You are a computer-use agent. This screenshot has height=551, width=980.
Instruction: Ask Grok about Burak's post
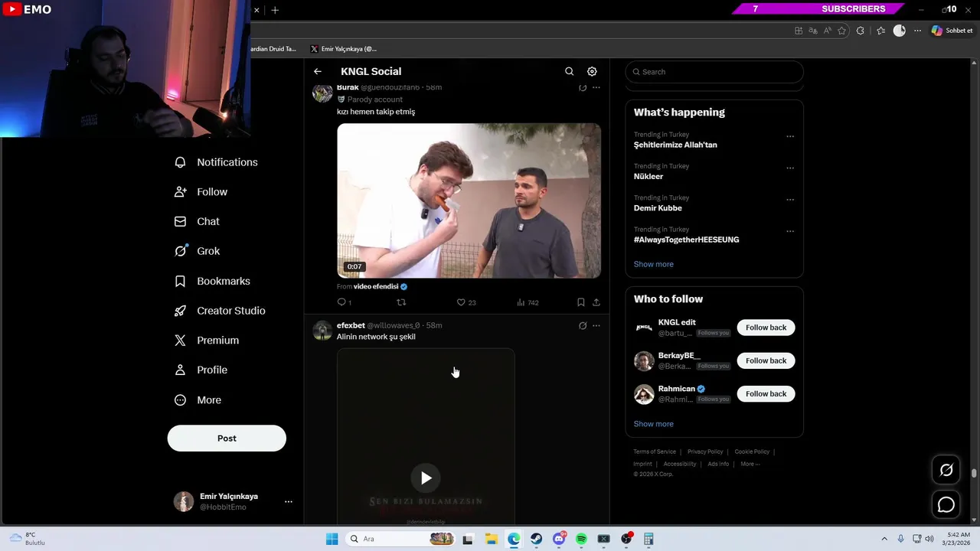click(583, 88)
